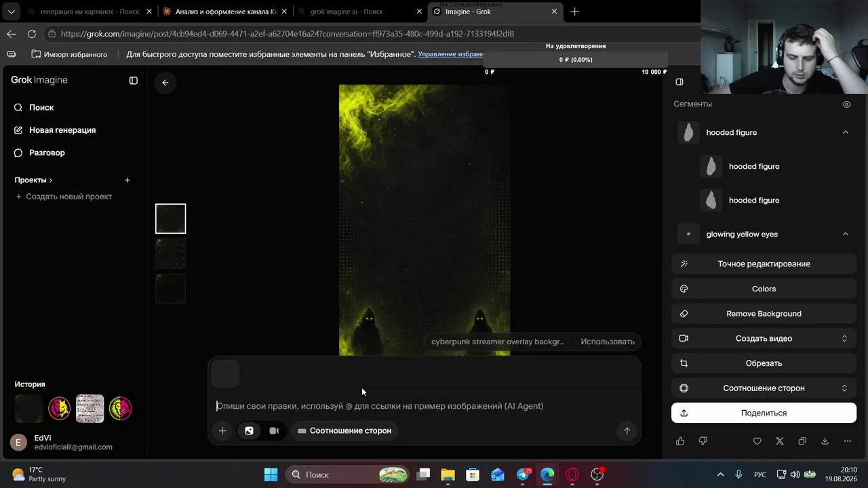Download the generated image

[825, 441]
